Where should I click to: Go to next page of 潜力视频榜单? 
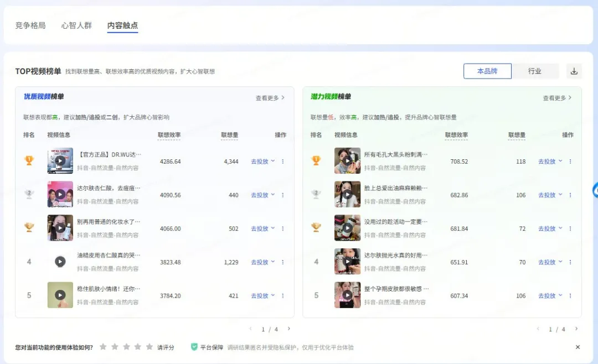(576, 329)
